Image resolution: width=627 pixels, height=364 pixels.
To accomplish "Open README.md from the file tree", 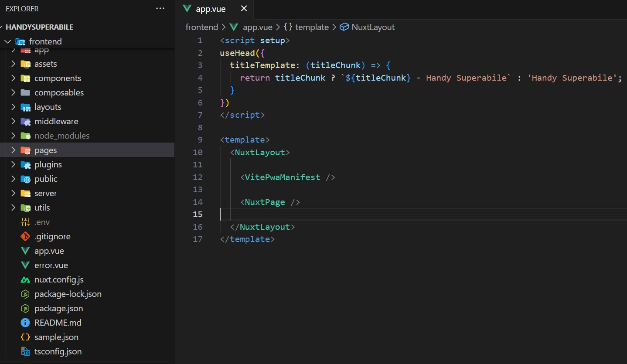I will (58, 323).
